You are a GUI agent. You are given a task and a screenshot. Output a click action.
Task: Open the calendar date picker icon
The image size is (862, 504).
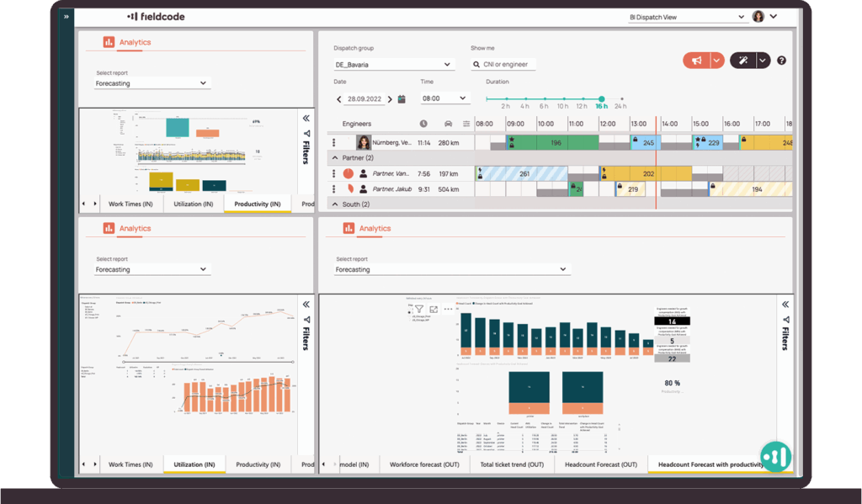[x=402, y=99]
